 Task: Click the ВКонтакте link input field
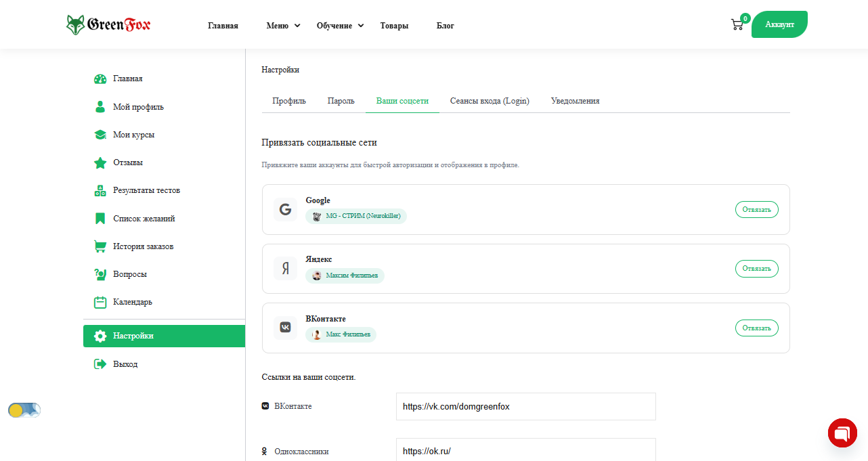coord(525,407)
